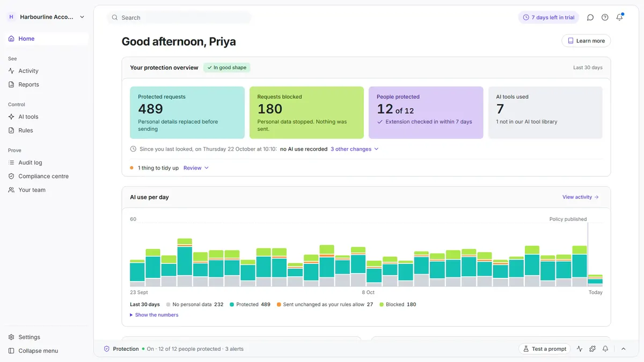Click the 'Last 30 days' overview label
Image resolution: width=644 pixels, height=362 pixels.
(x=588, y=68)
